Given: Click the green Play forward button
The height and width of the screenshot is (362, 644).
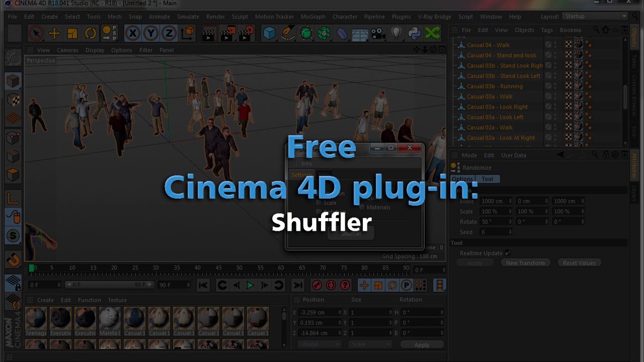Looking at the screenshot, I should [250, 285].
